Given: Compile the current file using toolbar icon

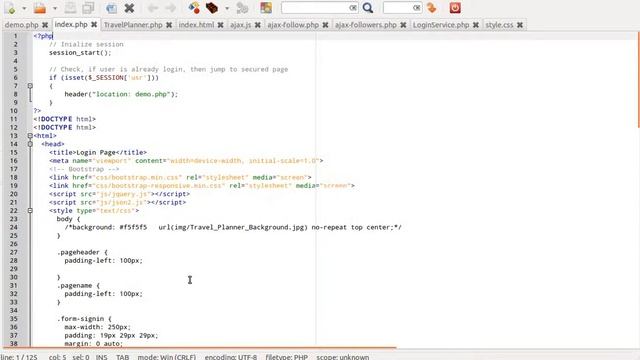Looking at the screenshot, I should click(x=194, y=8).
